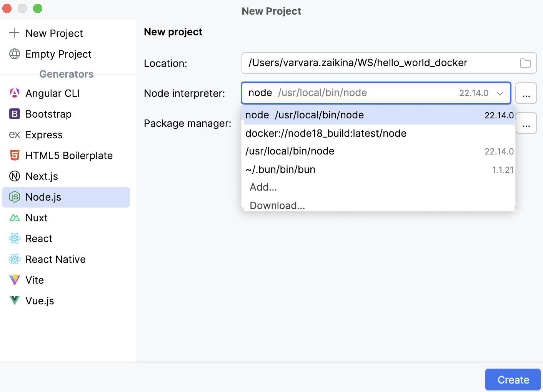Click Download to get a new Node version
The height and width of the screenshot is (392, 543).
coord(277,205)
